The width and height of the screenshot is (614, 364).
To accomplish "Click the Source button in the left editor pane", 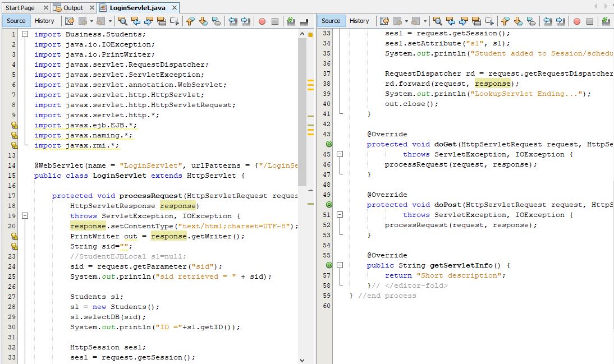I will point(16,21).
